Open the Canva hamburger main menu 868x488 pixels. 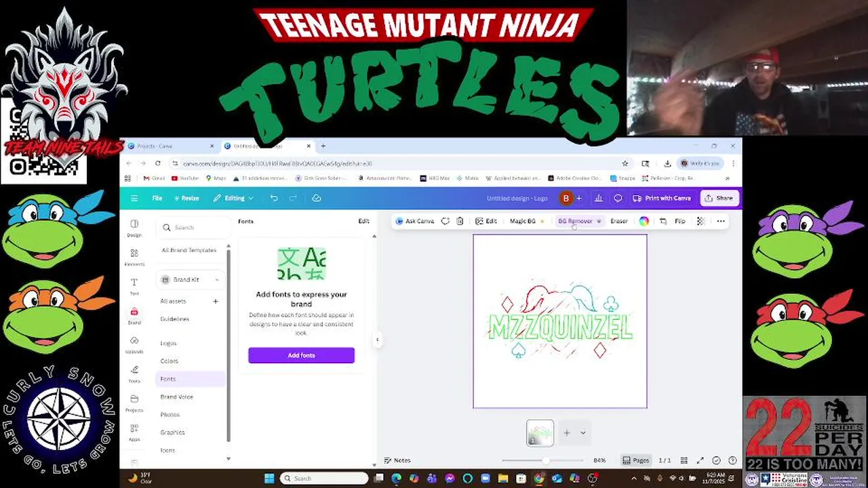point(134,198)
